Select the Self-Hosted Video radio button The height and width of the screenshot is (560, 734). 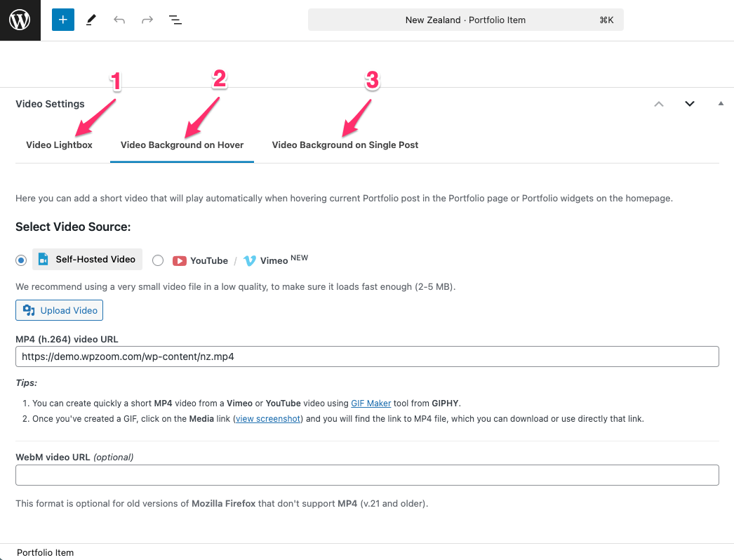[21, 260]
